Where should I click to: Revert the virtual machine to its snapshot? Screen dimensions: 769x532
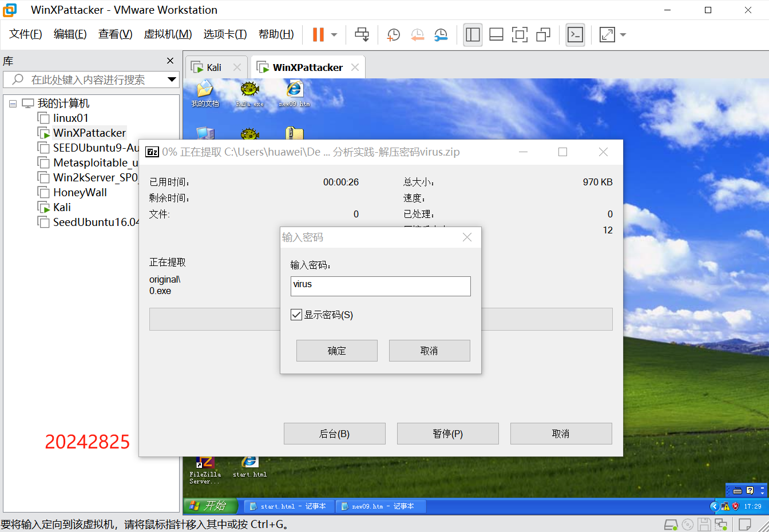(417, 35)
